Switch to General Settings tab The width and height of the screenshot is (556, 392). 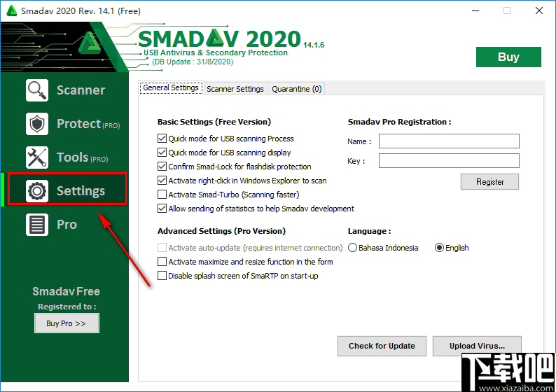click(171, 88)
